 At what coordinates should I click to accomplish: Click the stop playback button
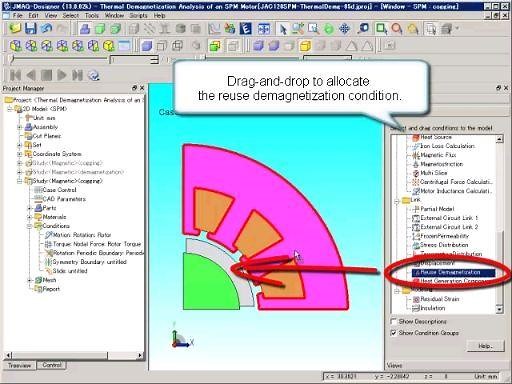46,75
